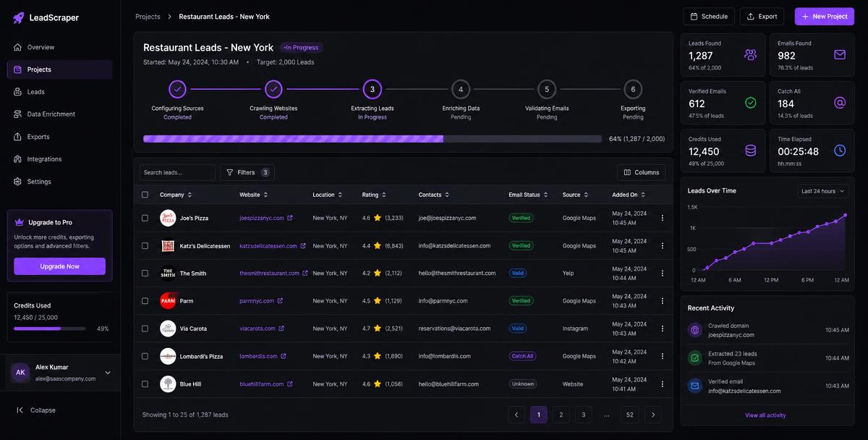Open the Columns configuration button
The height and width of the screenshot is (440, 868).
642,172
